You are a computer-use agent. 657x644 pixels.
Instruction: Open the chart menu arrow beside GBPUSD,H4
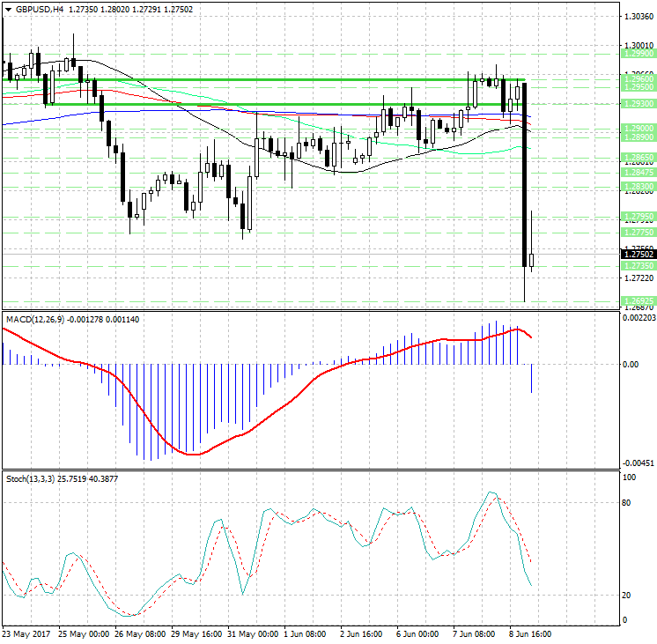pos(9,10)
